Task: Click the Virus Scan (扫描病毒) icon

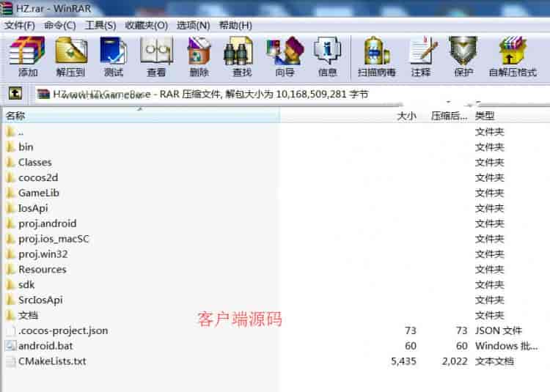Action: pos(377,56)
